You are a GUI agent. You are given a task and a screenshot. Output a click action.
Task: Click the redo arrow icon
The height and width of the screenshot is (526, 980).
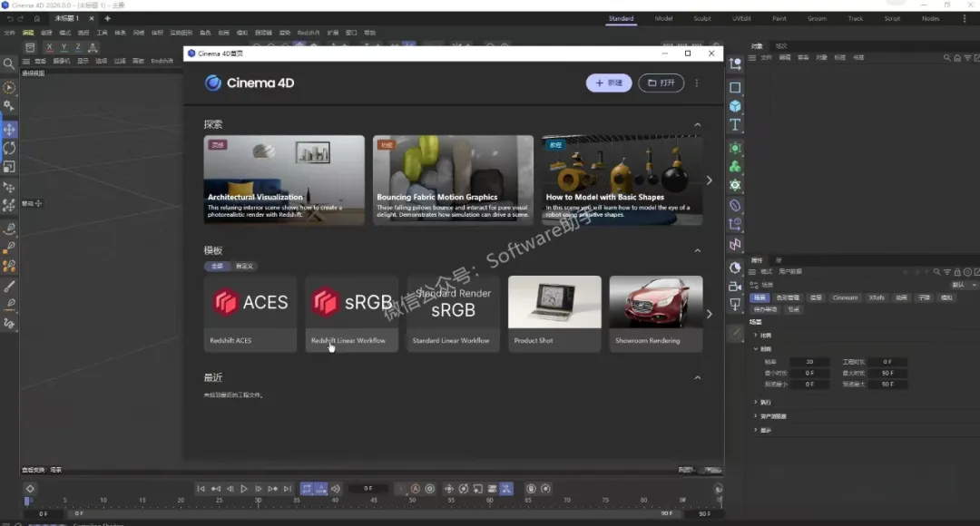[21, 19]
